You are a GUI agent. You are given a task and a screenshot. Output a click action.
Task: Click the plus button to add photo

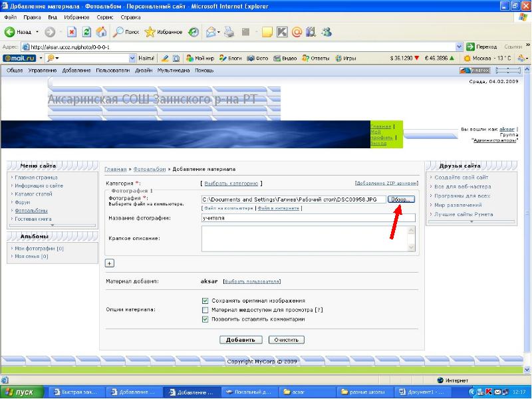110,264
